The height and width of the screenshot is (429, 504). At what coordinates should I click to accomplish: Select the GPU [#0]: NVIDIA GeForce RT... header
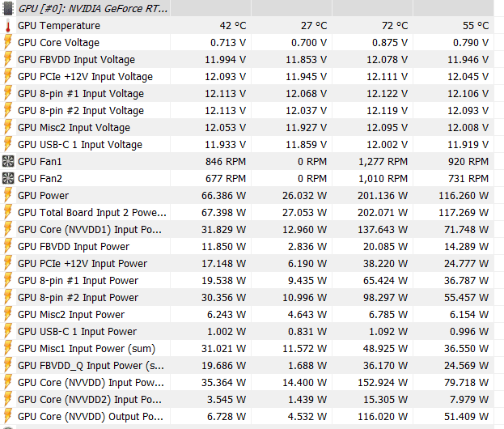[x=93, y=9]
